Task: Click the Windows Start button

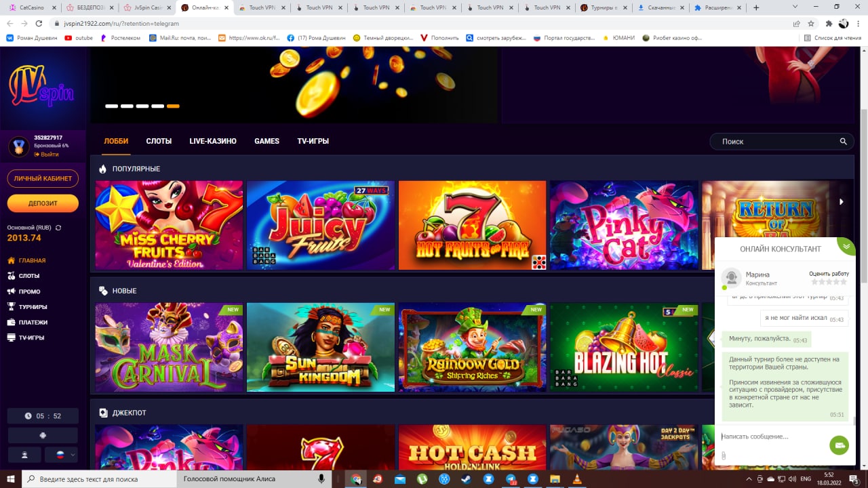Action: tap(11, 479)
